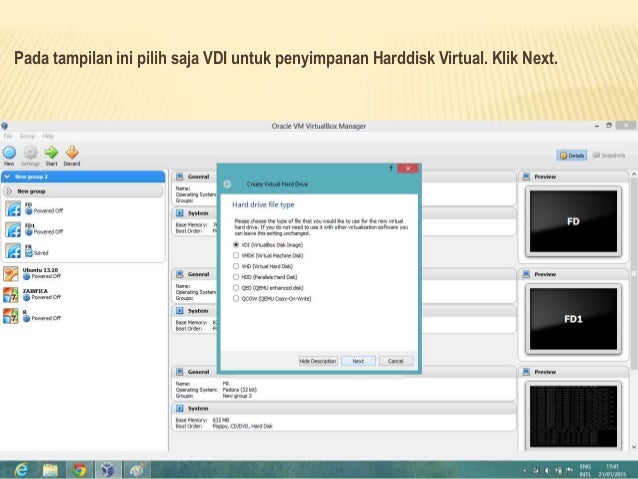Click the third General section icon
638x479 pixels.
point(179,372)
